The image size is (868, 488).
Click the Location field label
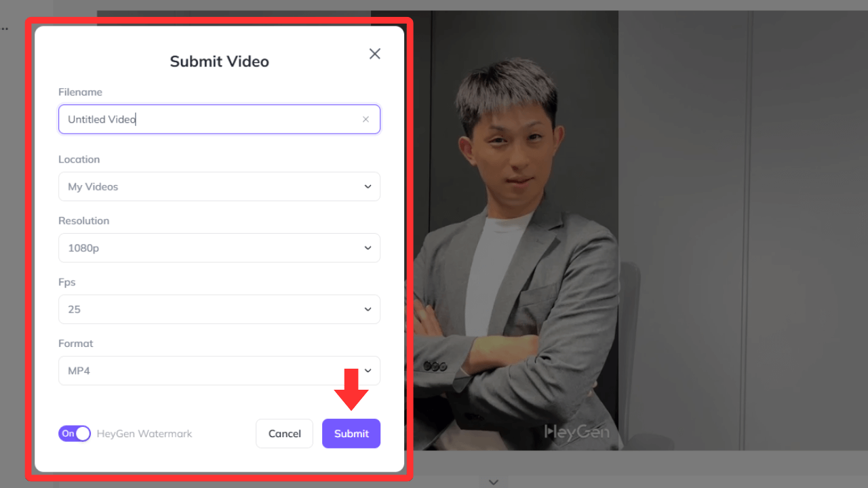pyautogui.click(x=79, y=159)
